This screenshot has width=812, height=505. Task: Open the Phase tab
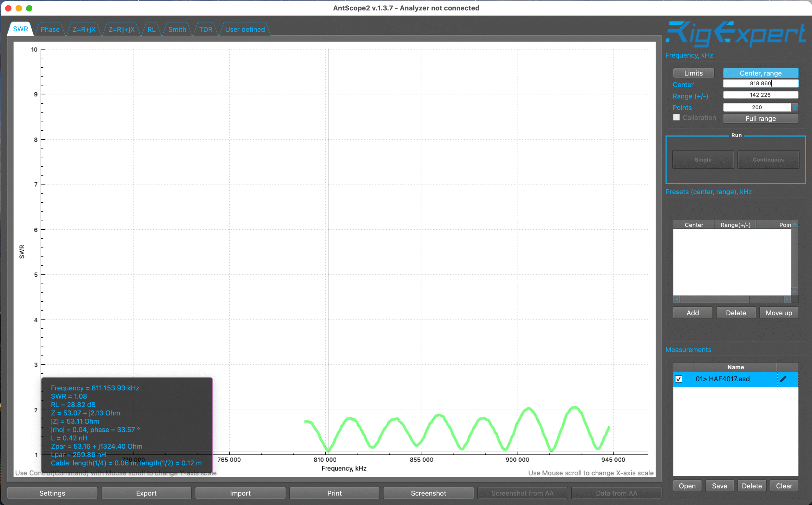[50, 30]
